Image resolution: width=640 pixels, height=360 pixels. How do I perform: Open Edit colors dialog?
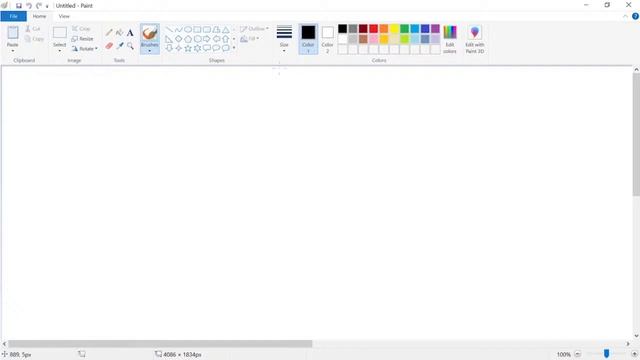pos(450,39)
